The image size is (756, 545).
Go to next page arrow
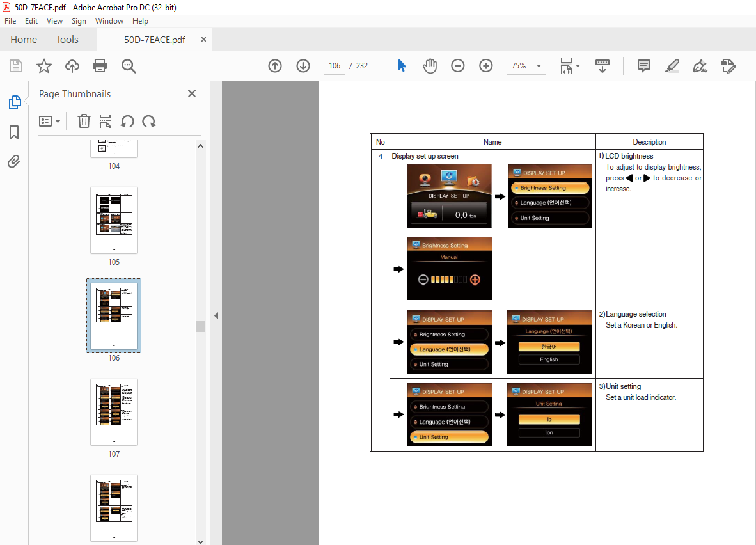coord(303,66)
